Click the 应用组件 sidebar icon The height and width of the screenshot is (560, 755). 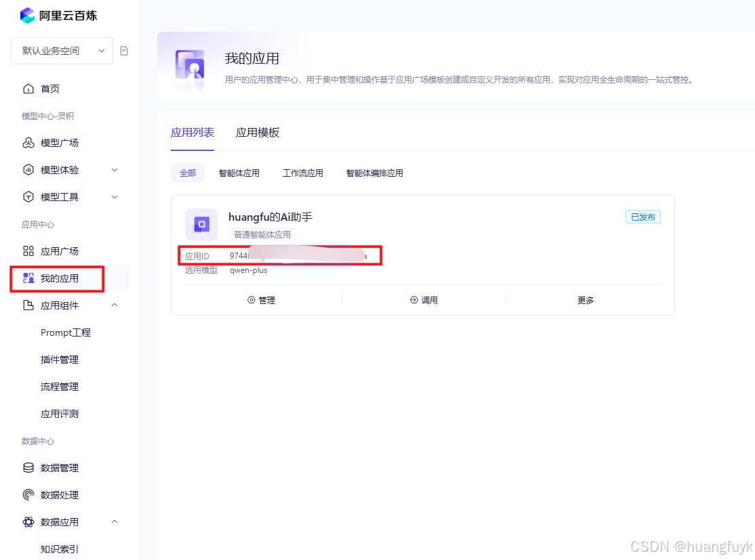[x=28, y=305]
